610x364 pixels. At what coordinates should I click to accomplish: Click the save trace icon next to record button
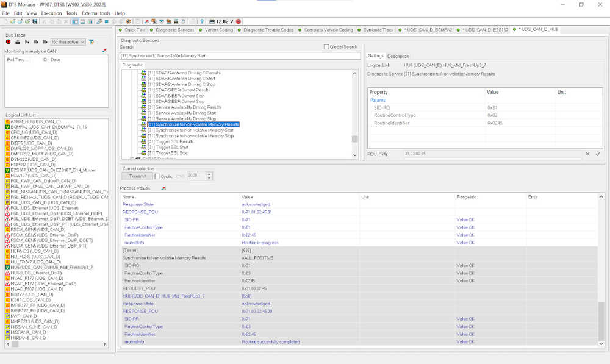point(18,41)
